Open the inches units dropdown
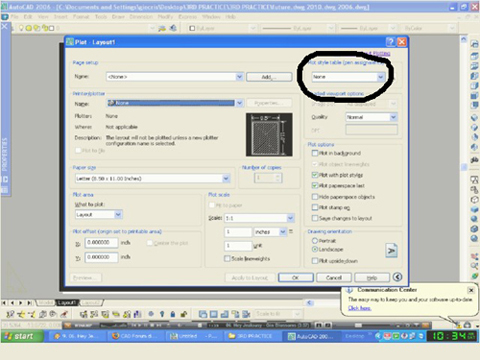 click(x=283, y=232)
